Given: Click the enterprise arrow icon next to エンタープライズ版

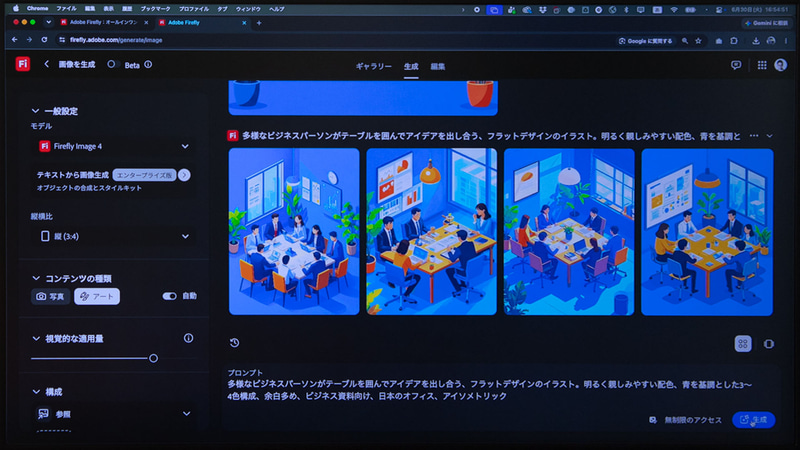Looking at the screenshot, I should click(x=184, y=175).
